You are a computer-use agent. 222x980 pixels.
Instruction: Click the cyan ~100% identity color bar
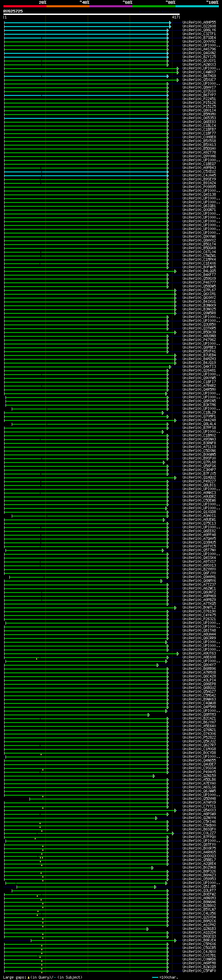(197, 7)
